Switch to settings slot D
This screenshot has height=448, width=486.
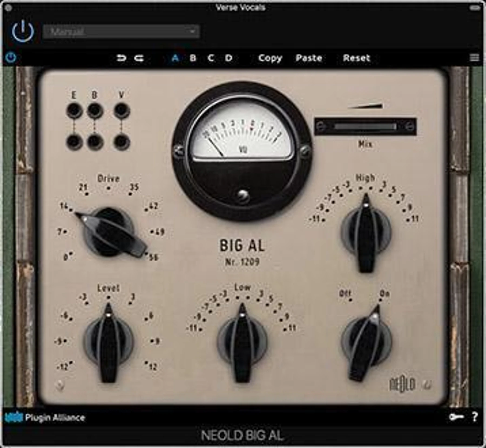(x=229, y=58)
